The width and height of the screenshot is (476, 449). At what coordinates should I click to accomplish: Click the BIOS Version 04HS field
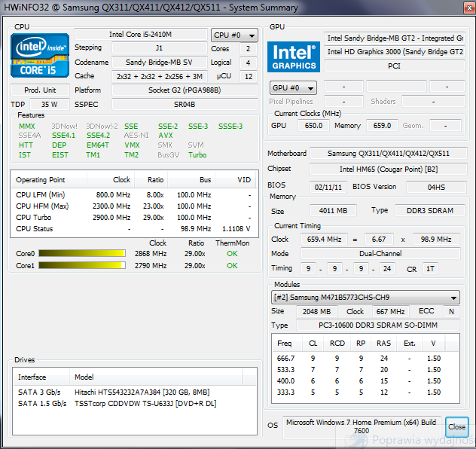click(x=436, y=187)
